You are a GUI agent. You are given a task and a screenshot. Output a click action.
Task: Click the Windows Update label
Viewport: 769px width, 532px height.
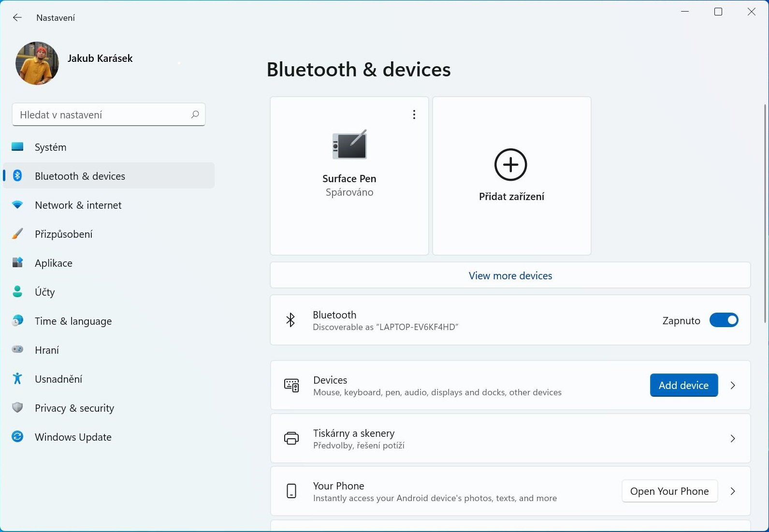click(73, 437)
